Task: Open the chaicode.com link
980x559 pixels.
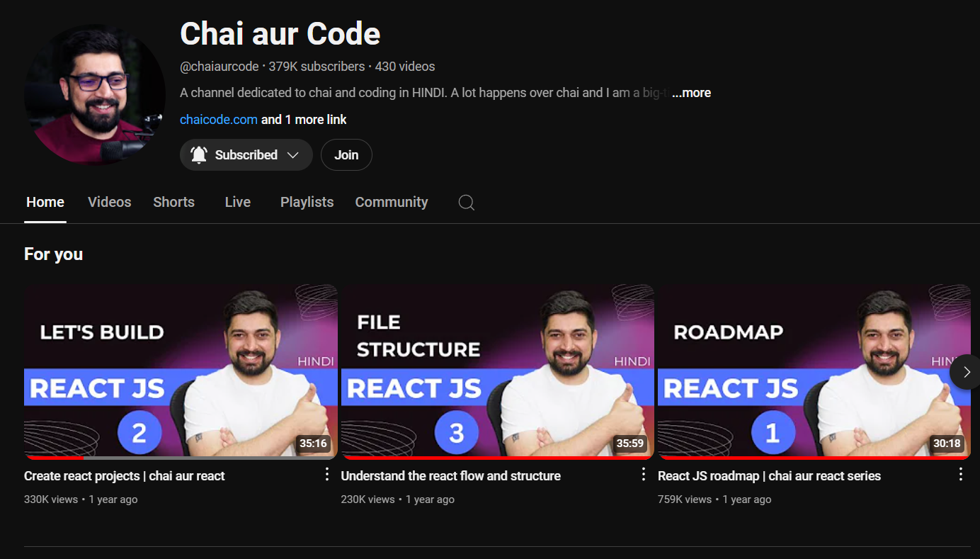Action: 219,120
